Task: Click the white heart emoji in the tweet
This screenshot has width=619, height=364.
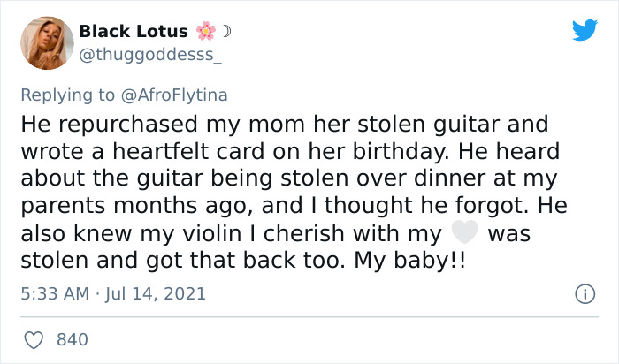Action: click(x=464, y=233)
